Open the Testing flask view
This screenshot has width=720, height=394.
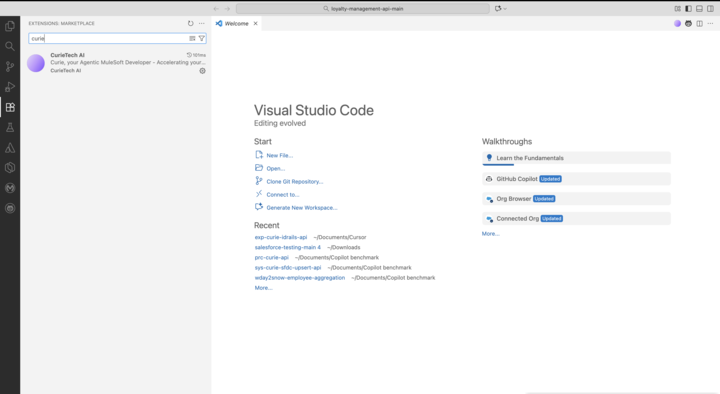pos(10,127)
